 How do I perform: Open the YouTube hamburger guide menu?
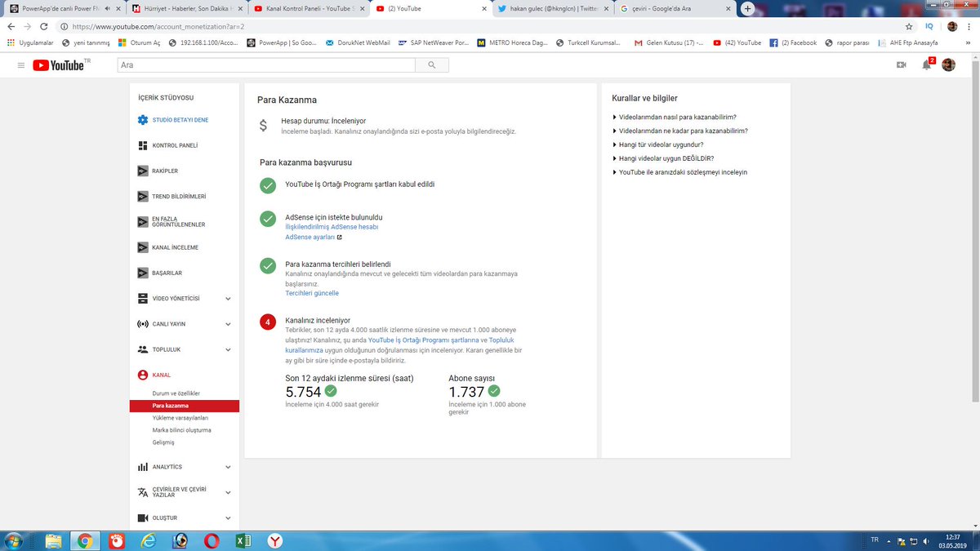(x=20, y=64)
